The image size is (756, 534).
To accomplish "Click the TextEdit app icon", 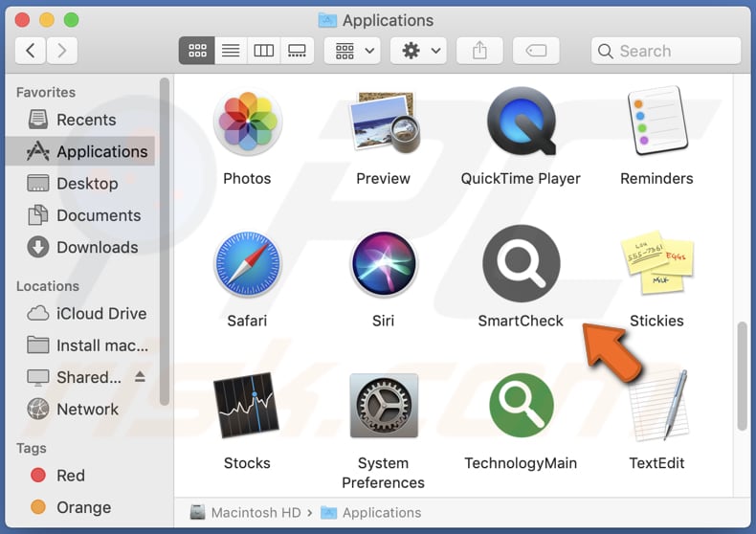I will coord(658,406).
